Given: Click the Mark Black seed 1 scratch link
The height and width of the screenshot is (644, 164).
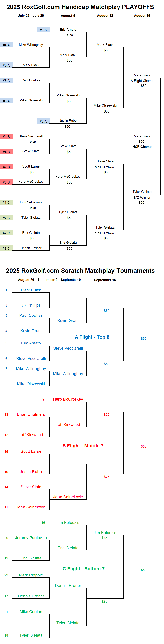Looking at the screenshot, I should click(31, 290).
